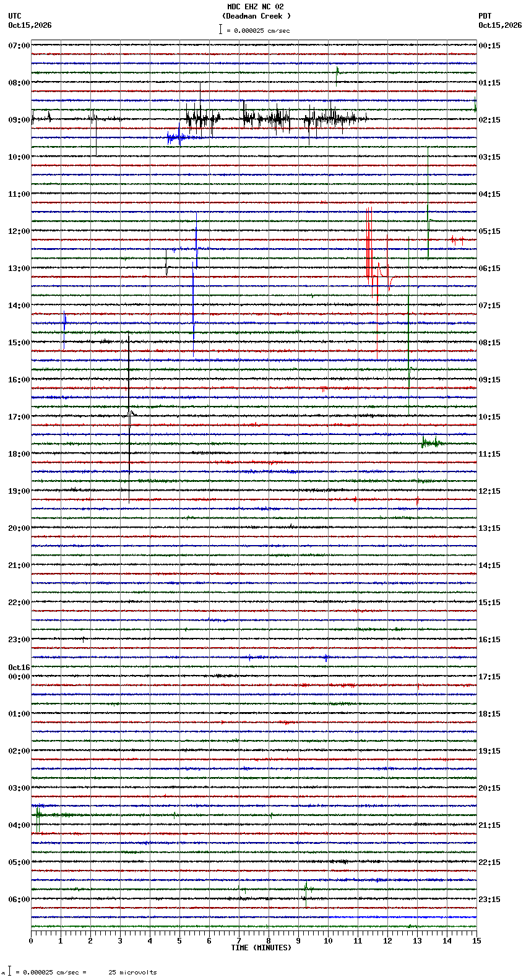Screen dimensions: 526x980
Task: Click the '14:15' PDT time label
Action: (x=489, y=565)
